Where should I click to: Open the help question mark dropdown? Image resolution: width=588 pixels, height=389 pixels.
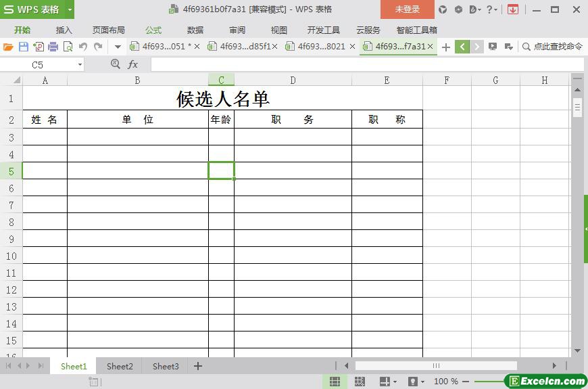491,9
